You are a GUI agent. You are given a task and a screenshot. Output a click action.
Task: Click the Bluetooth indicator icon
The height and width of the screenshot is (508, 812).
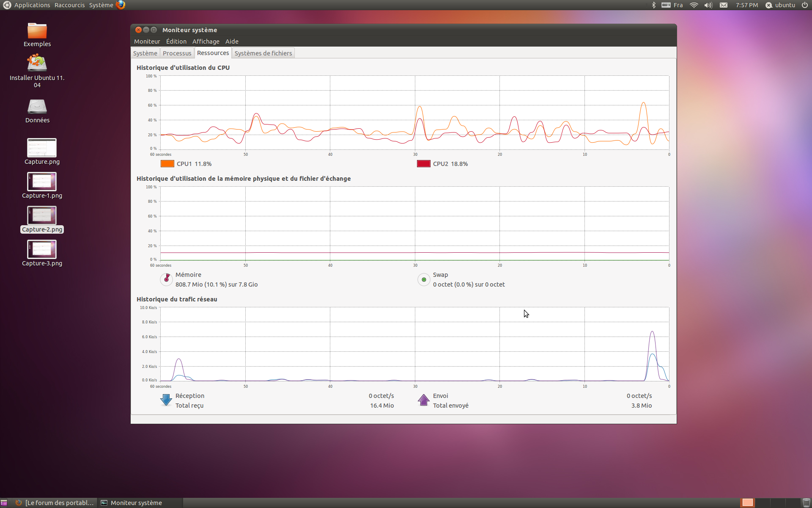tap(653, 5)
